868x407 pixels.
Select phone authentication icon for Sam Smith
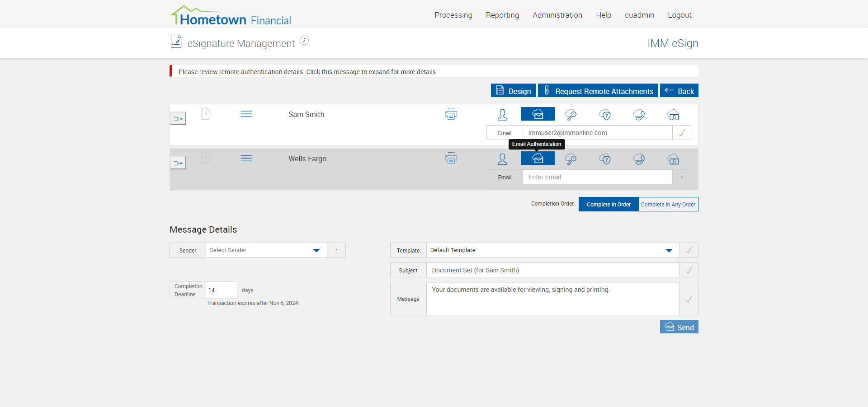pyautogui.click(x=639, y=115)
